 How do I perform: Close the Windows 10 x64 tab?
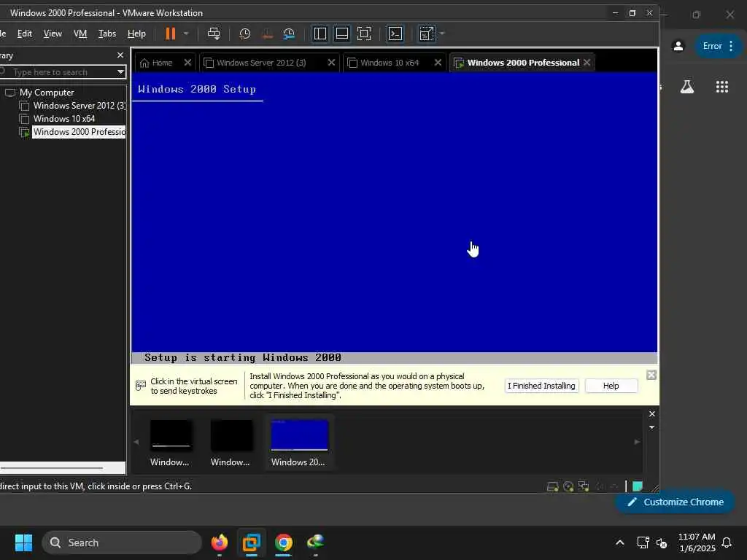click(438, 63)
